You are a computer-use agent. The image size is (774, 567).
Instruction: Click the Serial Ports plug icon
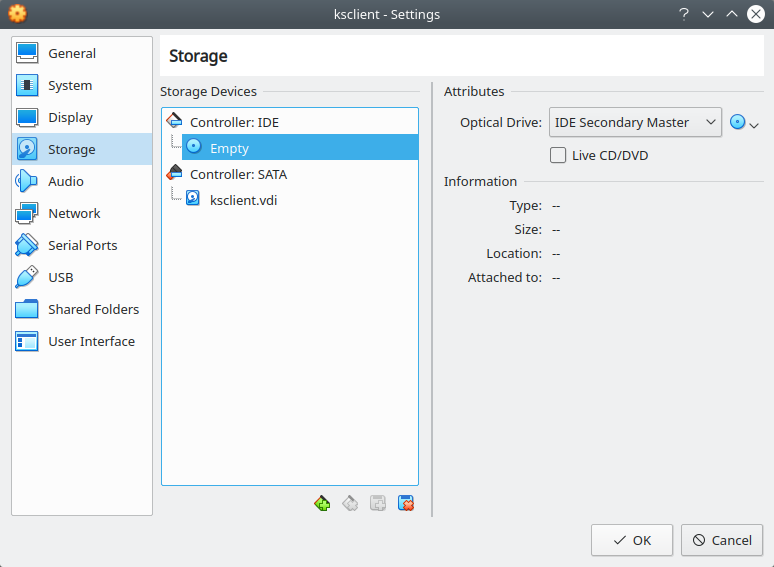pos(27,245)
